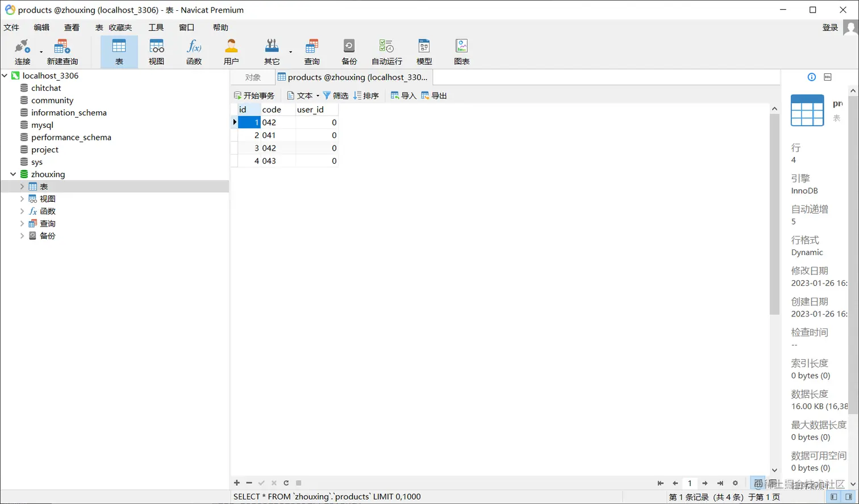Screen dimensions: 859x504
Task: Open the 编辑 menu
Action: coord(41,27)
